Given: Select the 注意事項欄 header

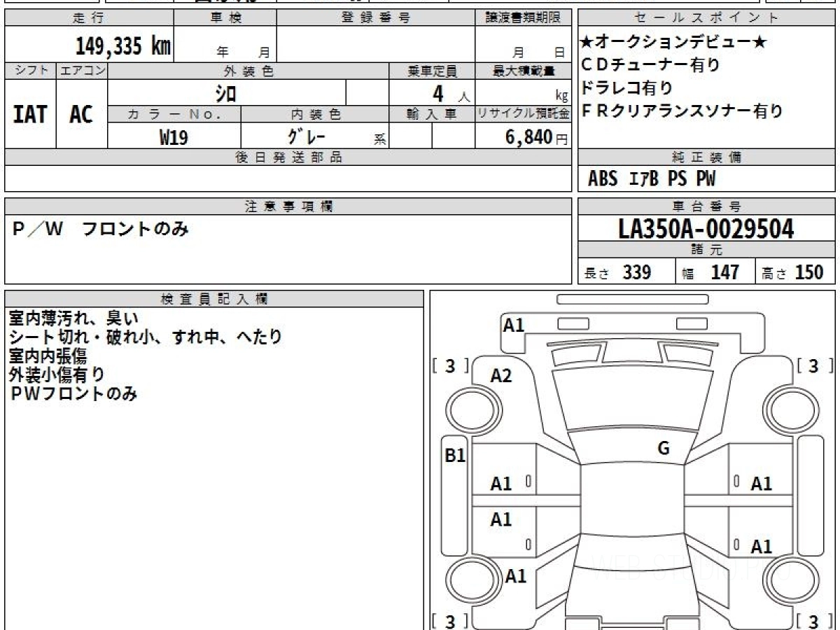Looking at the screenshot, I should pos(288,206).
